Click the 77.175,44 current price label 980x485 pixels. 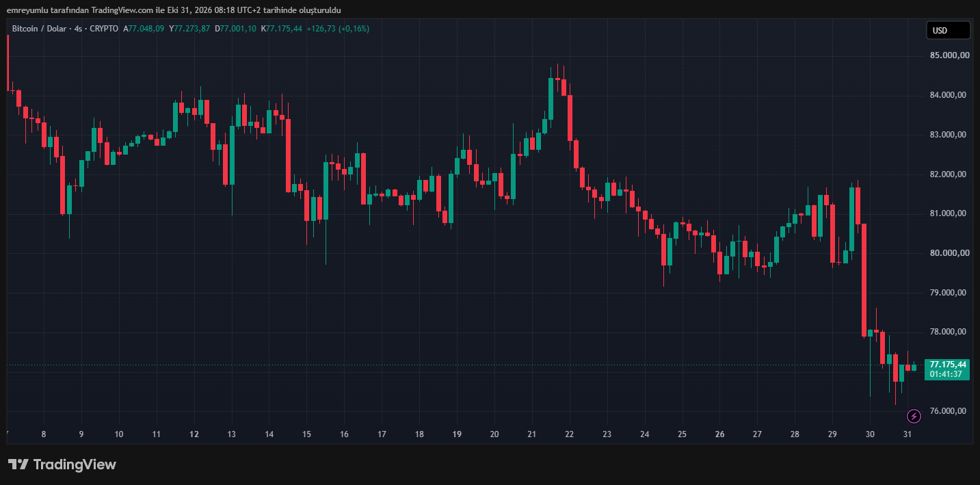point(947,364)
